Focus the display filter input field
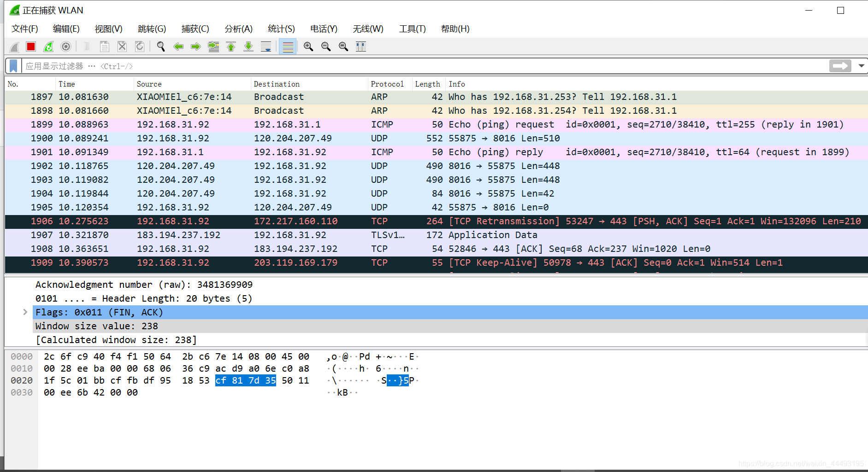The height and width of the screenshot is (472, 868). (424, 66)
